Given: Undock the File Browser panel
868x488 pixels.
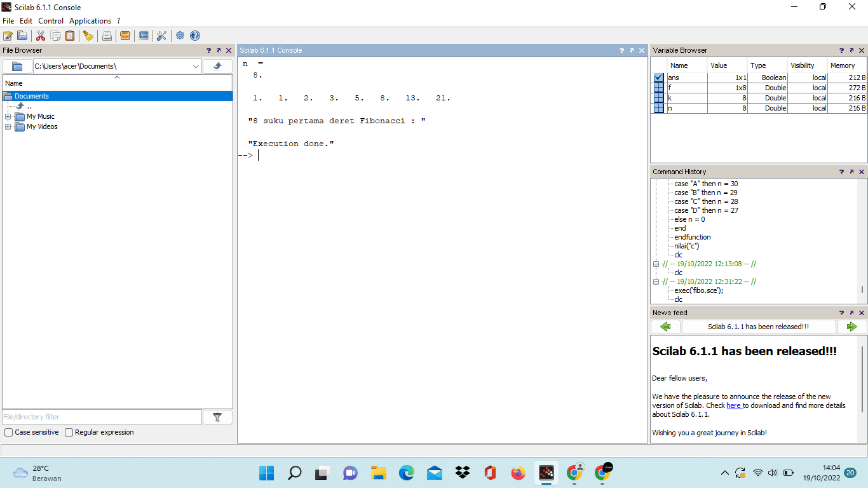Looking at the screenshot, I should [x=219, y=50].
